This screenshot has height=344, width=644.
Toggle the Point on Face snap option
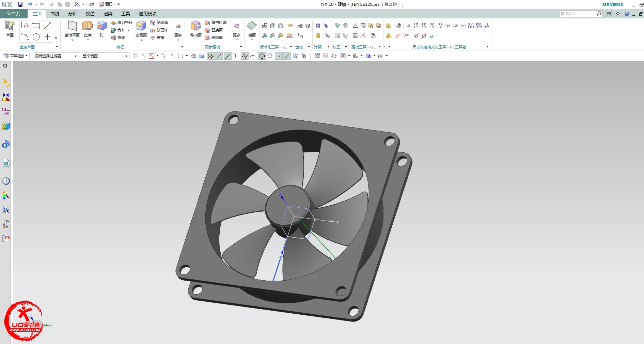click(295, 56)
